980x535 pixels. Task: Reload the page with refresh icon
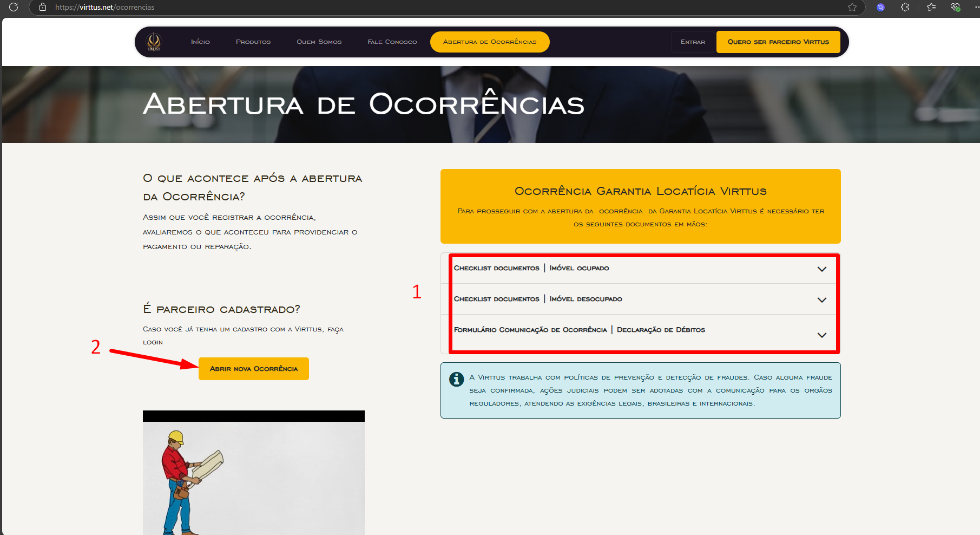click(14, 7)
